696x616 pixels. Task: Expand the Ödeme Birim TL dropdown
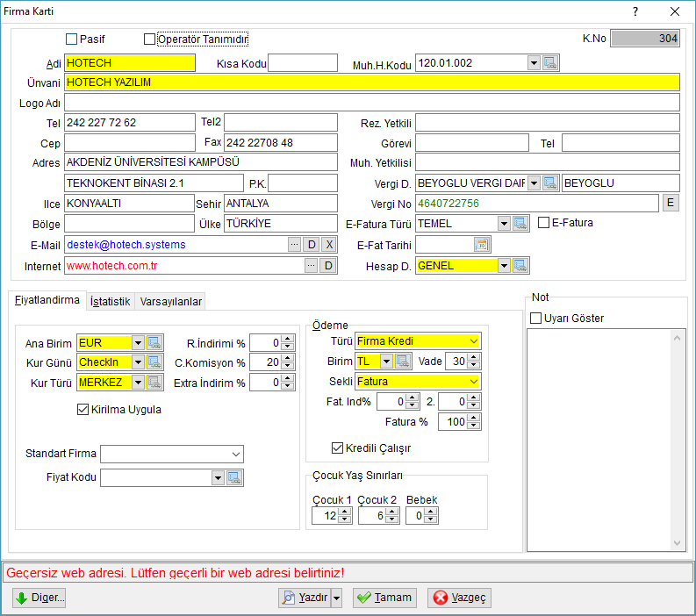pyautogui.click(x=386, y=362)
